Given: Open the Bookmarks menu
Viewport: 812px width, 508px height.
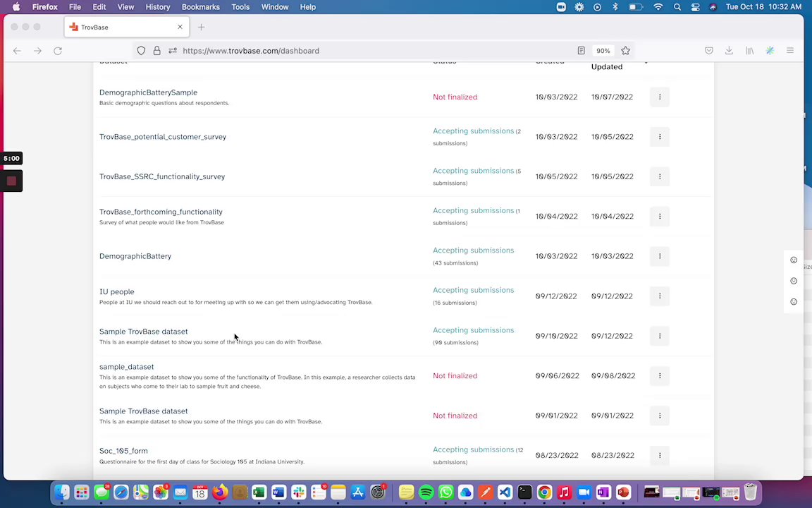Looking at the screenshot, I should tap(200, 7).
